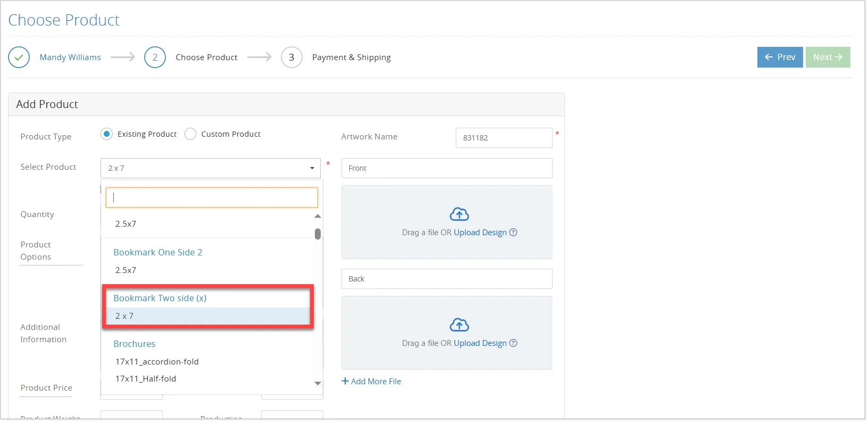This screenshot has height=422, width=868.
Task: Open the help icon beside Back's Upload Design
Action: pos(513,343)
